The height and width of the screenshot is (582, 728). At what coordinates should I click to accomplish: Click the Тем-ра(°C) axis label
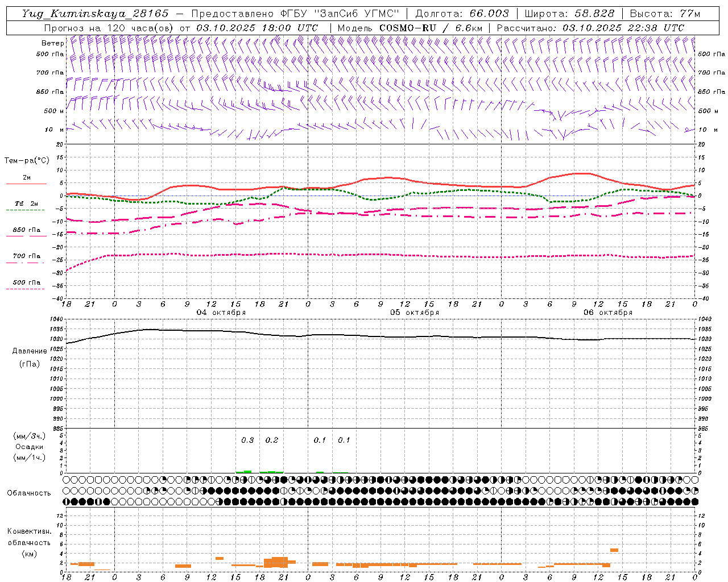pos(27,161)
